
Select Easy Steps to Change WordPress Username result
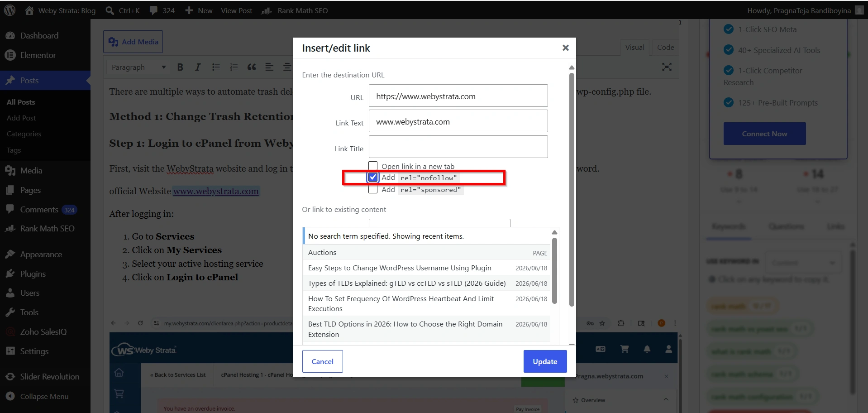[x=427, y=268]
